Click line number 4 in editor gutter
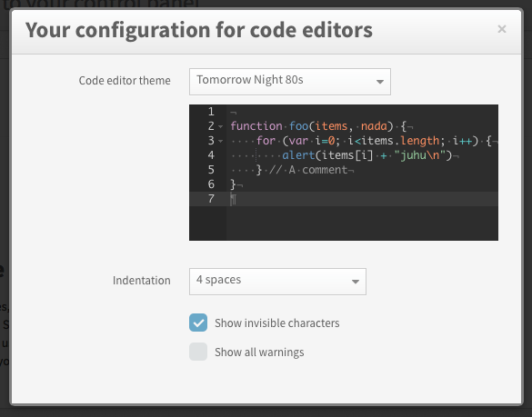Viewport: 532px width, 417px height. pos(211,155)
